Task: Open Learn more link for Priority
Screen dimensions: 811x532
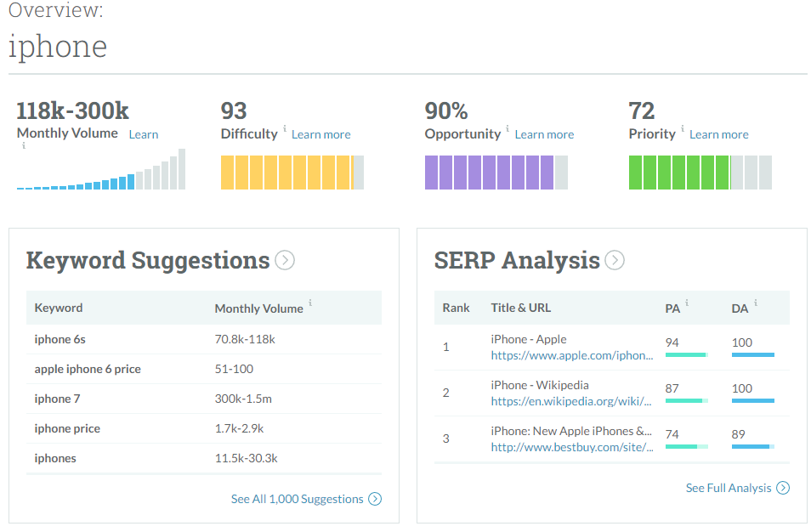Action: (x=719, y=134)
